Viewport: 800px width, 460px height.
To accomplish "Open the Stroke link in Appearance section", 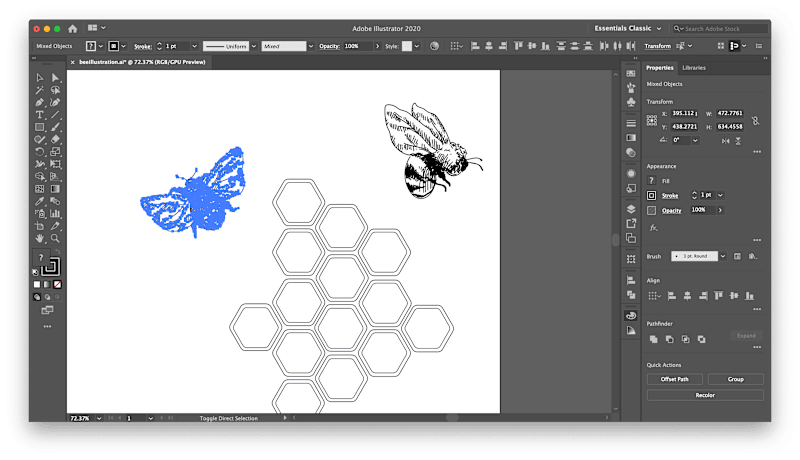I will [x=670, y=196].
